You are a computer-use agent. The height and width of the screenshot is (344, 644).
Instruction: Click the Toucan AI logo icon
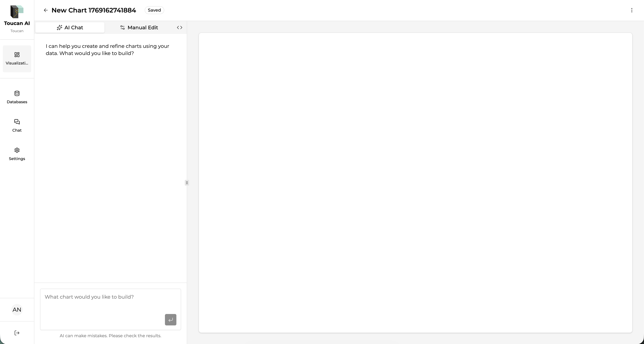(17, 11)
